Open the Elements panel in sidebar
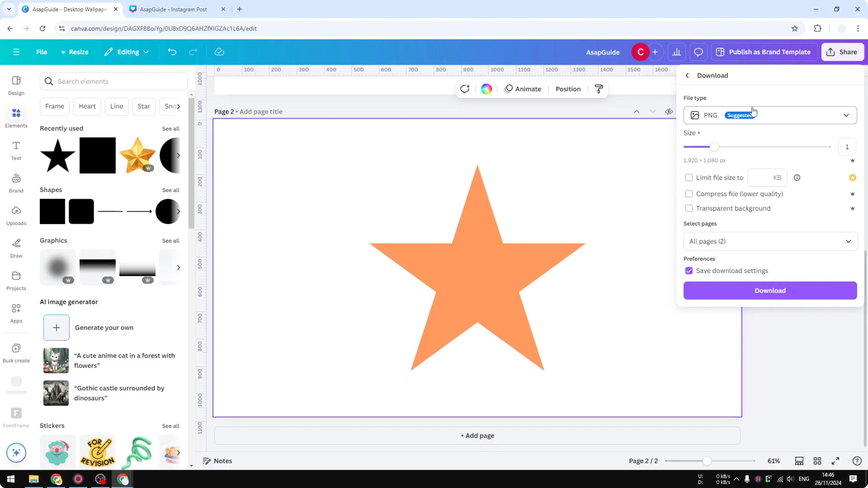Viewport: 868px width, 488px height. pyautogui.click(x=16, y=117)
